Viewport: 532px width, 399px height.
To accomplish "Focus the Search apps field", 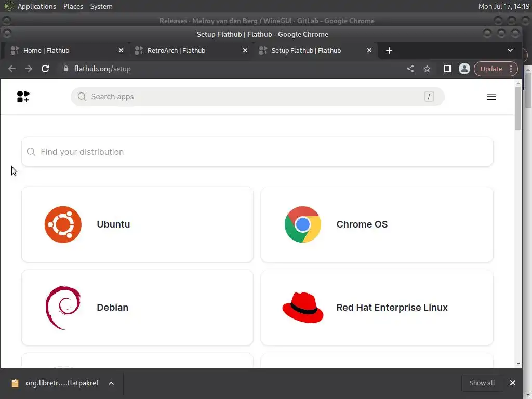I will [258, 97].
